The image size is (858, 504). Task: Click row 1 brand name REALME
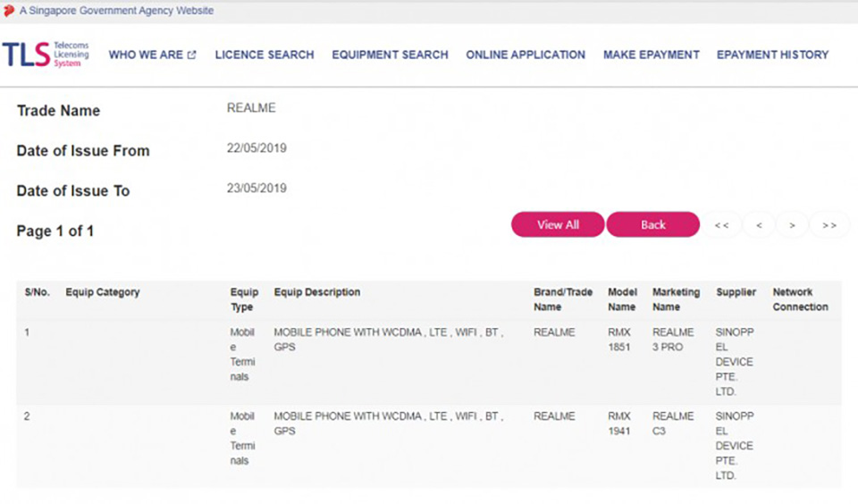click(x=554, y=332)
